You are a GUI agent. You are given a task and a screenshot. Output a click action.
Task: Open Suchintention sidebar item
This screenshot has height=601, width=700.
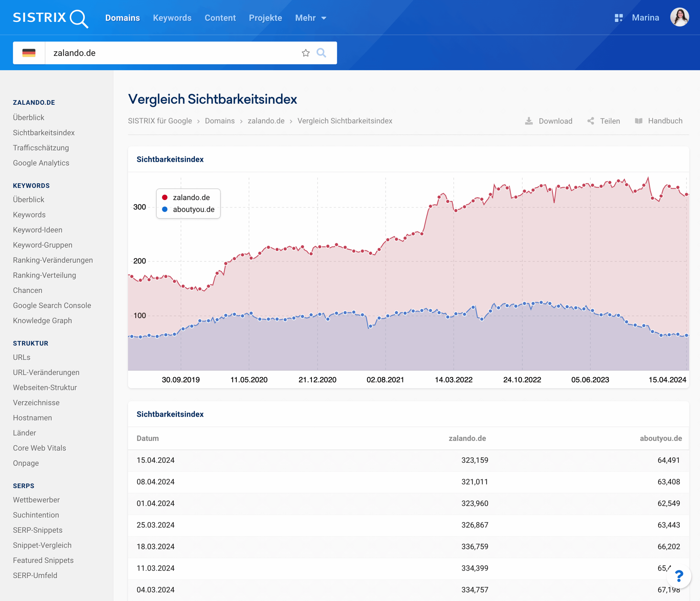point(36,515)
